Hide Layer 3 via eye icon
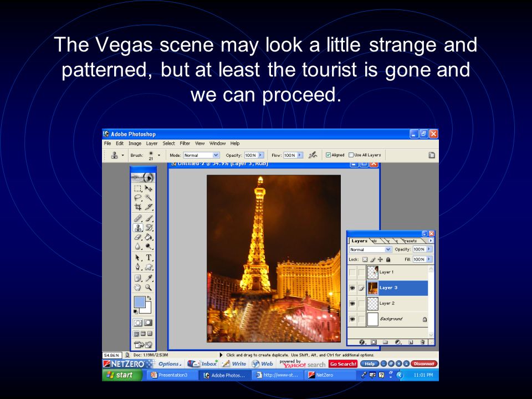This screenshot has height=399, width=532. pyautogui.click(x=352, y=288)
